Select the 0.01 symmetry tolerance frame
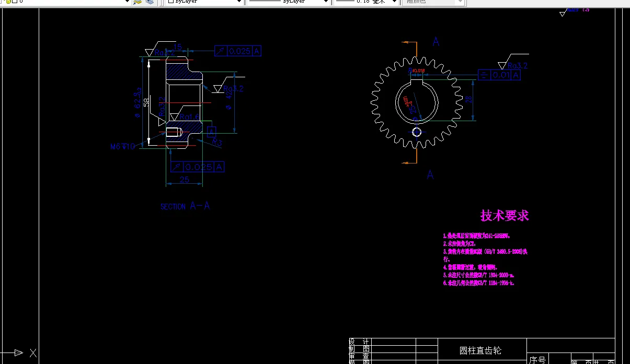Screen dimensions: 630x364 pos(500,75)
